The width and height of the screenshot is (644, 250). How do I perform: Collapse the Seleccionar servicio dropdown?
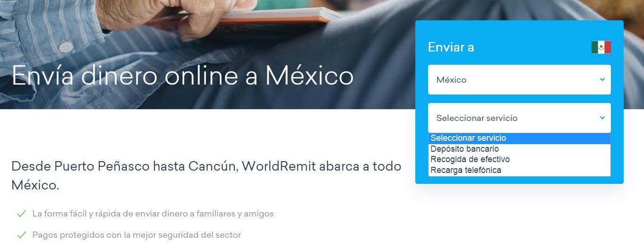click(x=519, y=118)
